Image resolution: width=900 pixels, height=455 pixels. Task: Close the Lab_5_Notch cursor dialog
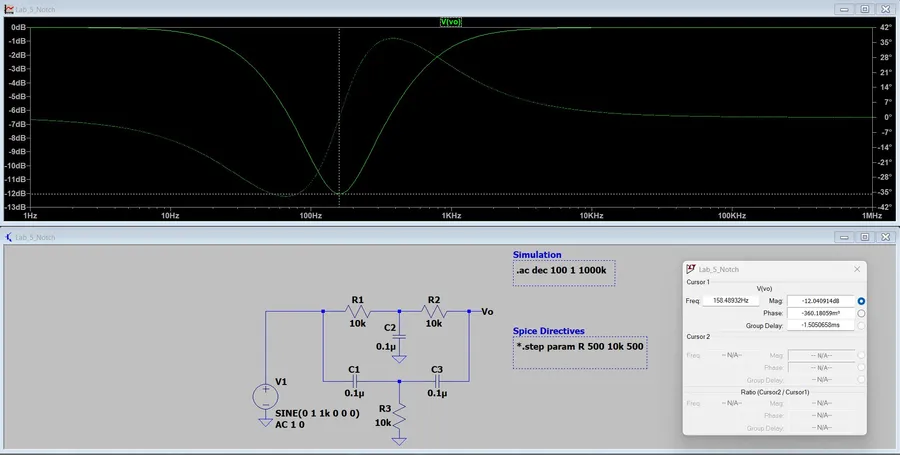tap(857, 269)
